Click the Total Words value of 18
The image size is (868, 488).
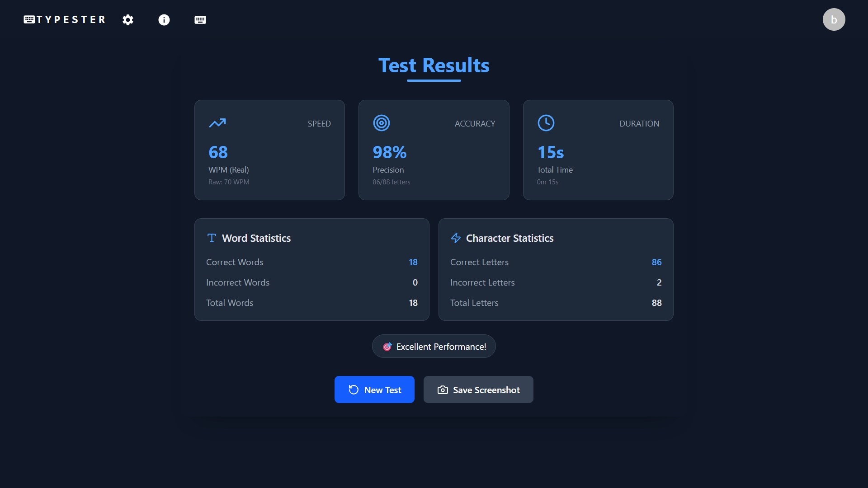coord(413,303)
